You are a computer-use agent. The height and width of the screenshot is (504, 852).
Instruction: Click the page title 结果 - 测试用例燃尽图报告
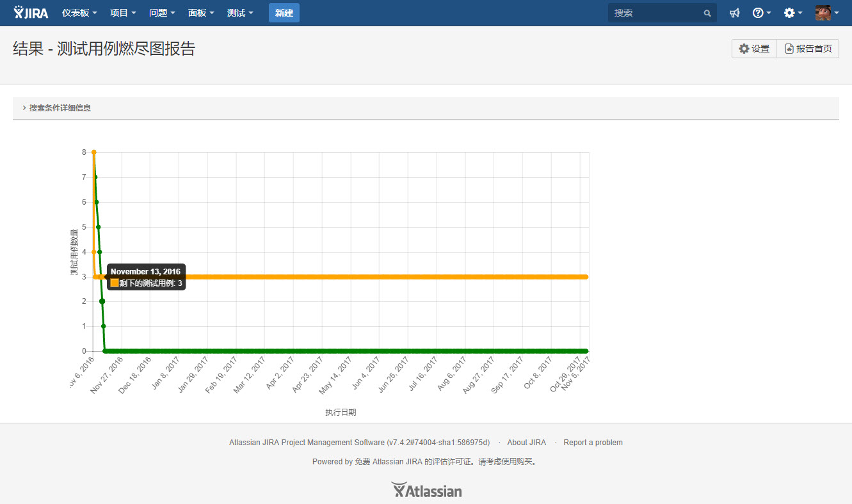click(x=104, y=49)
